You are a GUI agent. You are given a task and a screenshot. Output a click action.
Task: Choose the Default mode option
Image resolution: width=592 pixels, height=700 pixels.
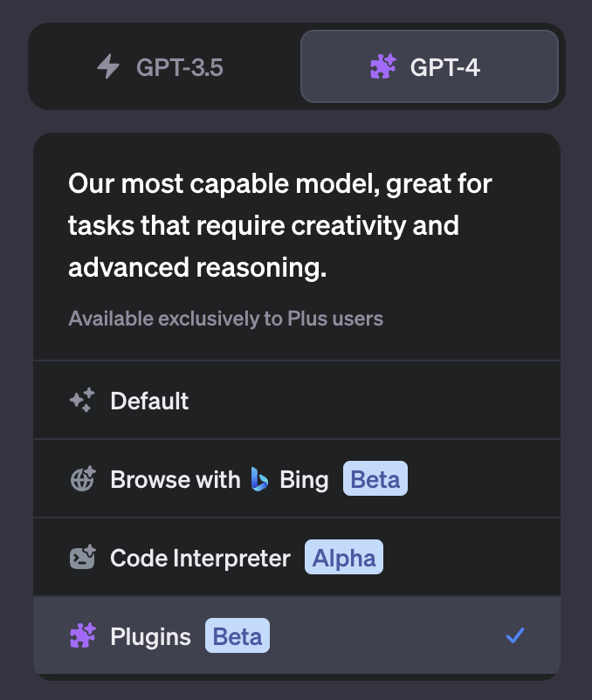click(x=297, y=400)
